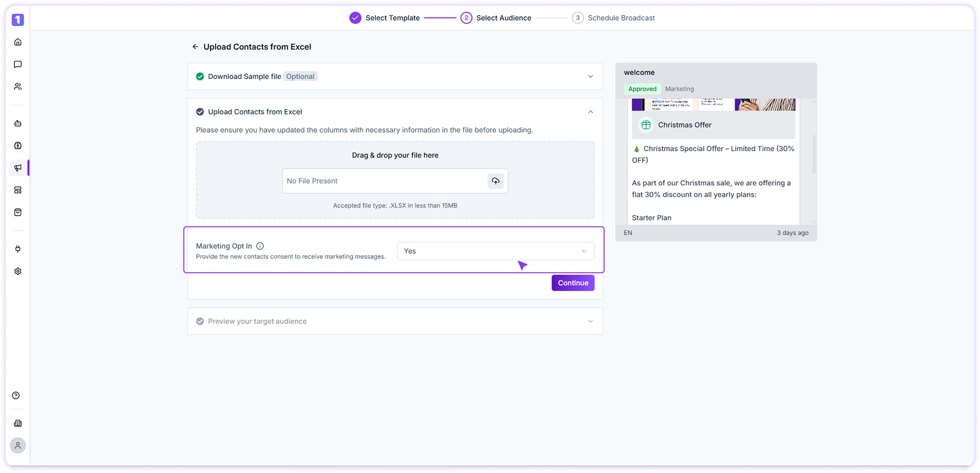Image resolution: width=980 pixels, height=473 pixels.
Task: Click the Continue button
Action: (x=573, y=283)
